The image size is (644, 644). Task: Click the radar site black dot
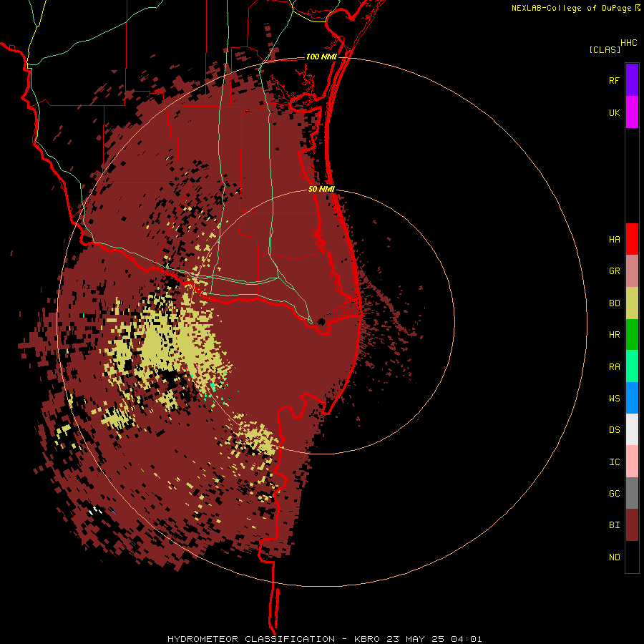321,321
